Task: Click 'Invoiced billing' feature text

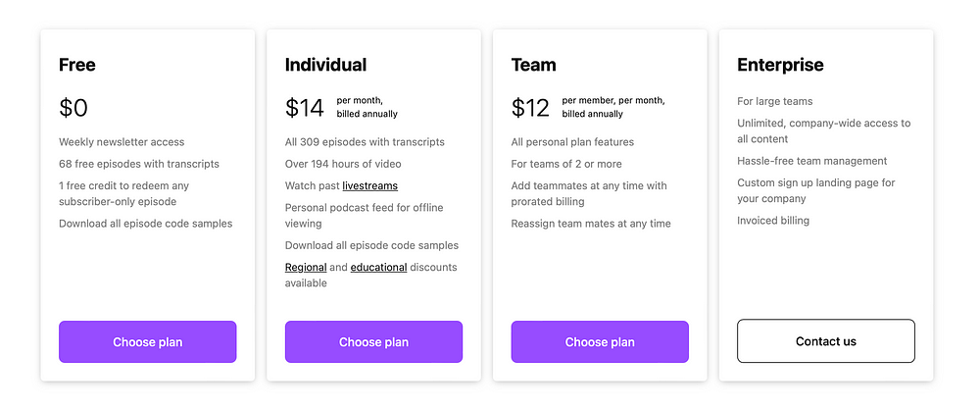Action: click(773, 220)
